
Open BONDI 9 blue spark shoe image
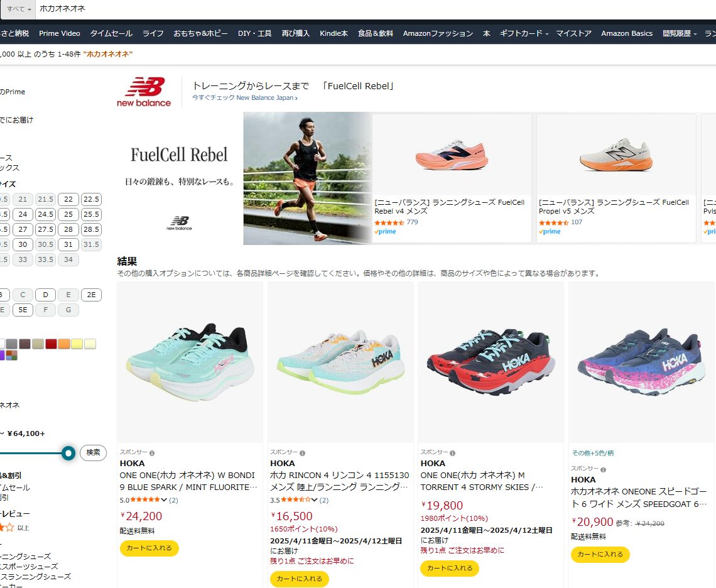[190, 362]
